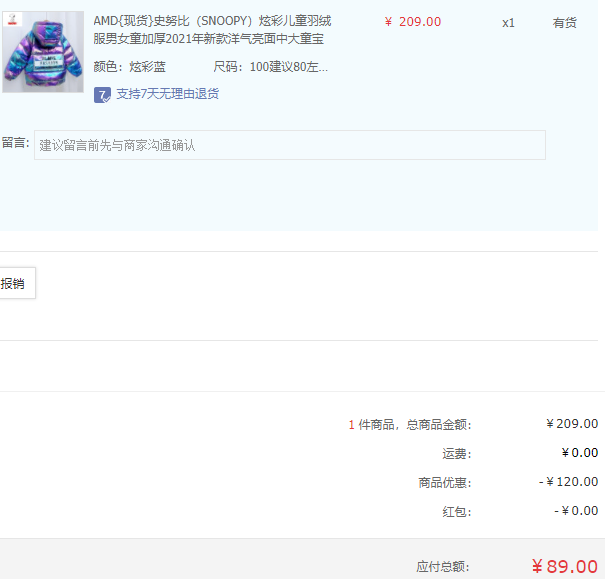This screenshot has height=579, width=605.
Task: Click the x1 quantity label
Action: [x=508, y=23]
